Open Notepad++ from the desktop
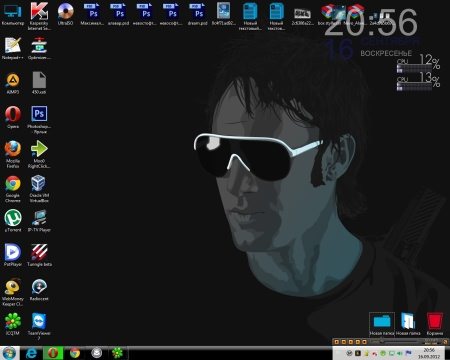Image resolution: width=450 pixels, height=360 pixels. click(13, 49)
